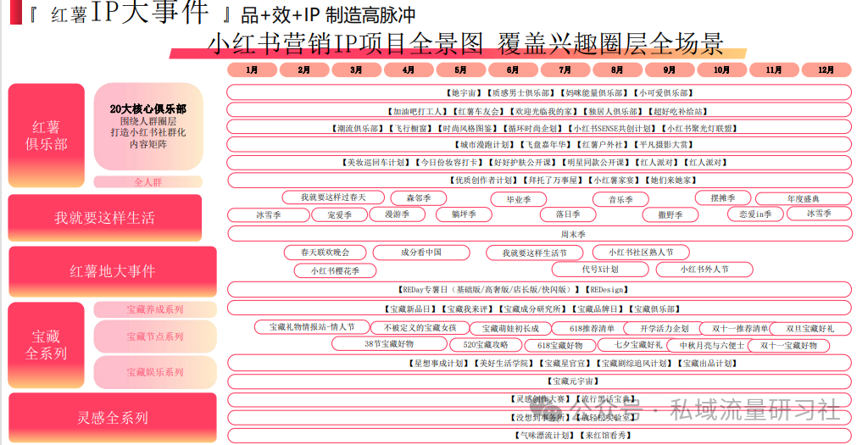Click the '我就要这样生活' category block
868x445 pixels.
(104, 218)
